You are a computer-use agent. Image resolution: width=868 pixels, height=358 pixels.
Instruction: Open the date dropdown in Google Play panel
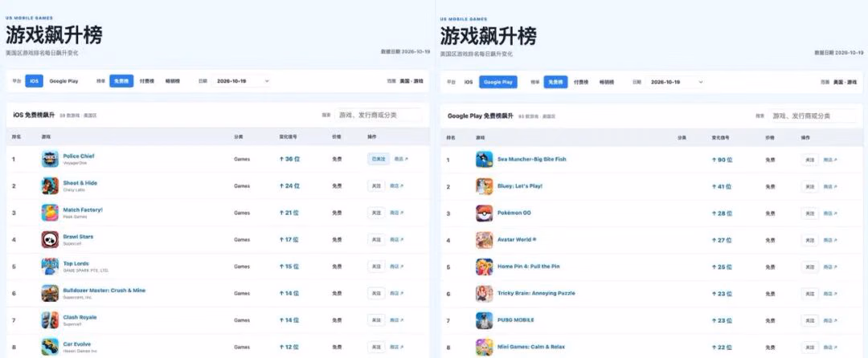(x=675, y=82)
